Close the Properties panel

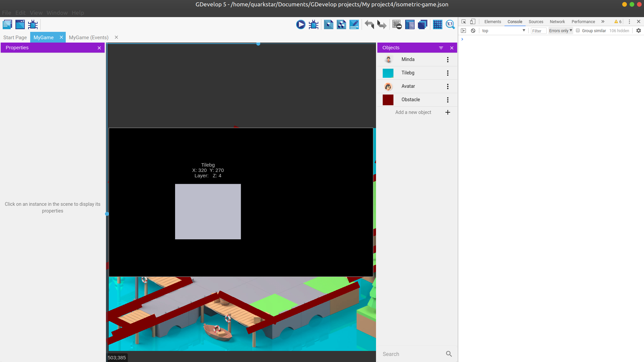pyautogui.click(x=99, y=48)
